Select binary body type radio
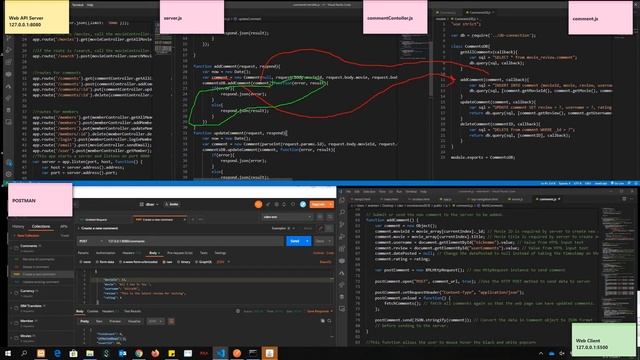The height and width of the screenshot is (360, 640). click(x=178, y=262)
